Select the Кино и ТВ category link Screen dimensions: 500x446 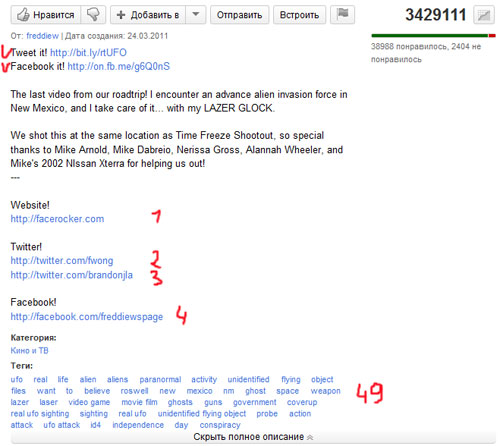click(x=29, y=351)
